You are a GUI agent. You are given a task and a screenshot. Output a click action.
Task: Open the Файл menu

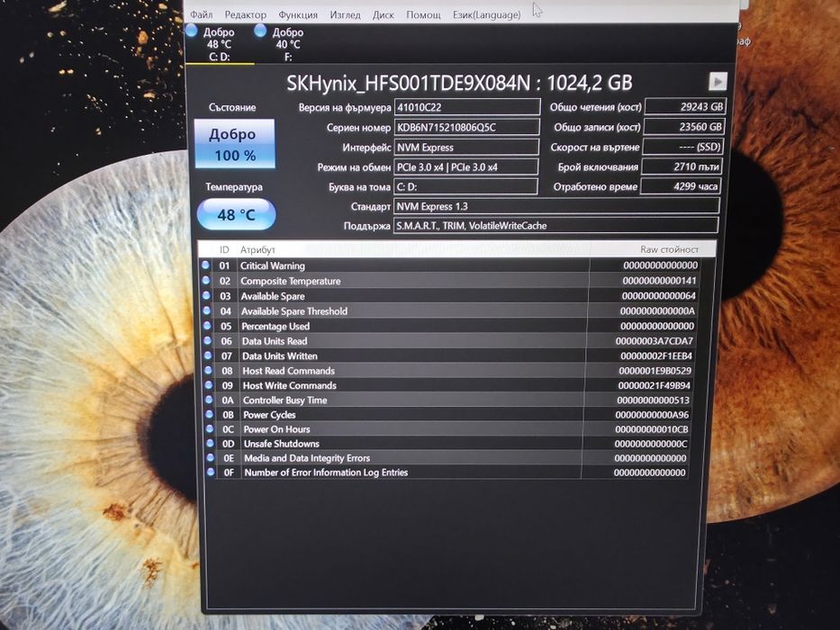[202, 14]
